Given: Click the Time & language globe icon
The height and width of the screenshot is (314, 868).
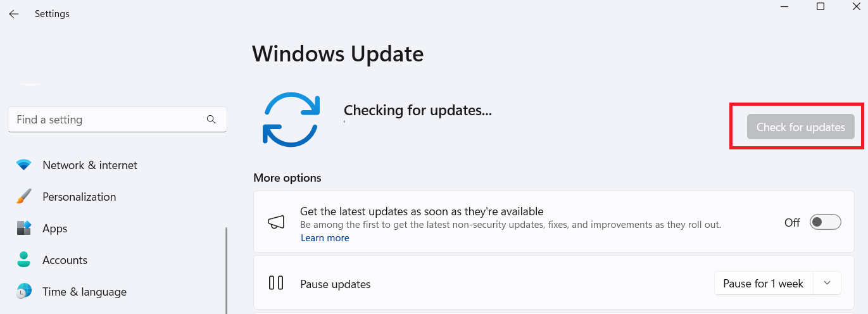Looking at the screenshot, I should (24, 292).
